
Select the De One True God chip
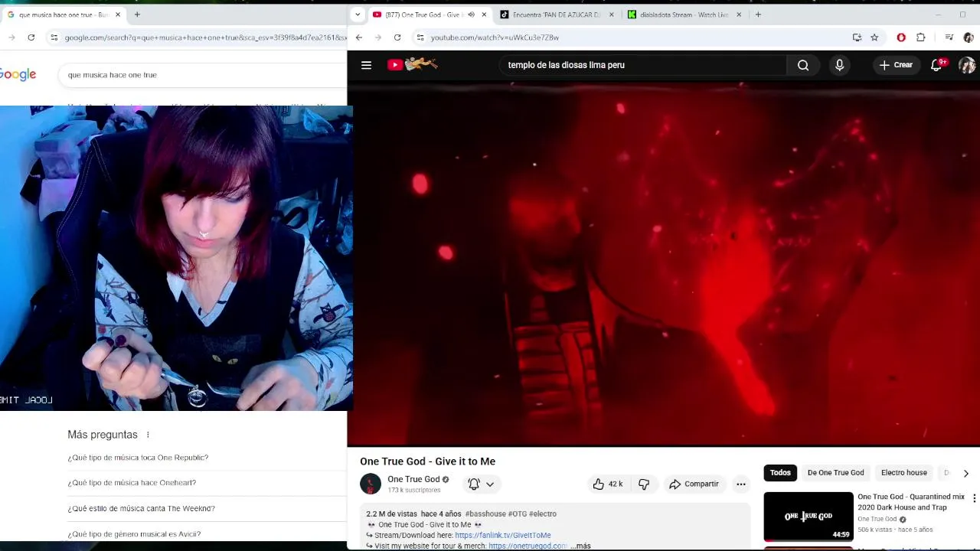click(x=835, y=473)
